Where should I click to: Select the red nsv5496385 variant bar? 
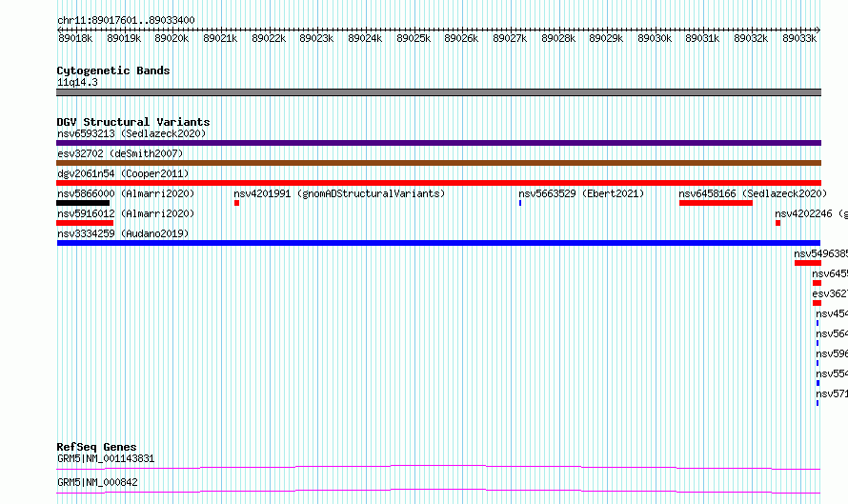(x=808, y=263)
